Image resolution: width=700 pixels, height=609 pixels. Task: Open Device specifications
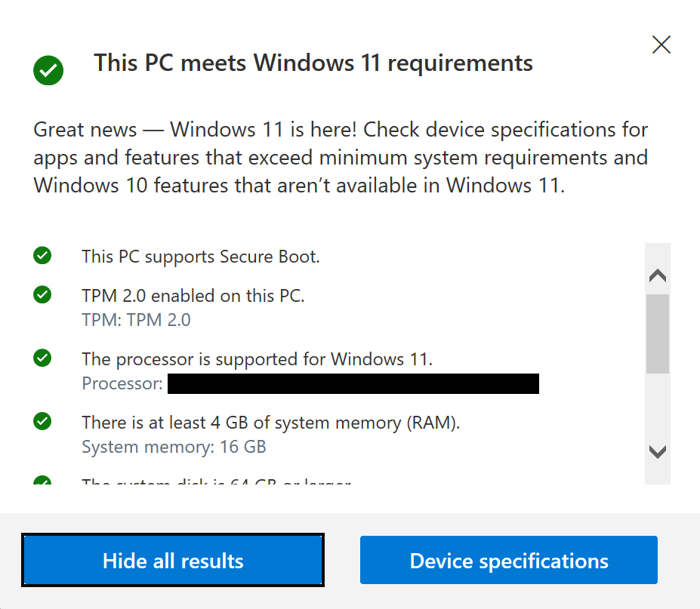tap(509, 561)
